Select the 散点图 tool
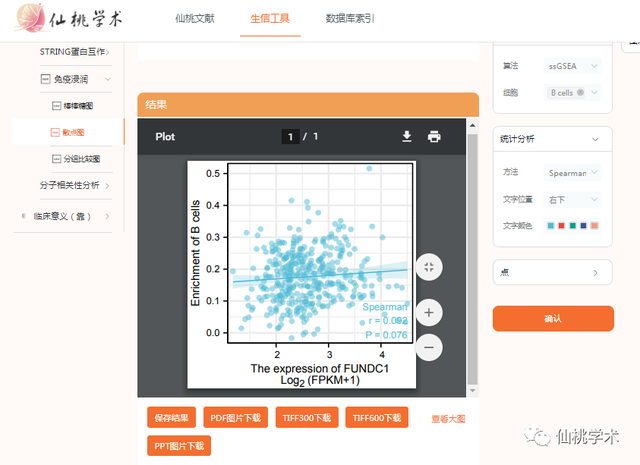Viewport: 640px width, 465px height. [x=73, y=132]
